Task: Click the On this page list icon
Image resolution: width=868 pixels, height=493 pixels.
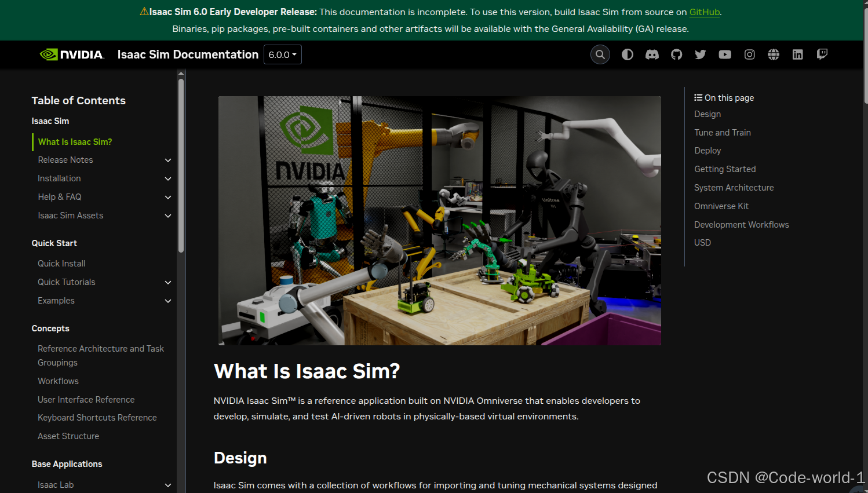Action: tap(698, 97)
